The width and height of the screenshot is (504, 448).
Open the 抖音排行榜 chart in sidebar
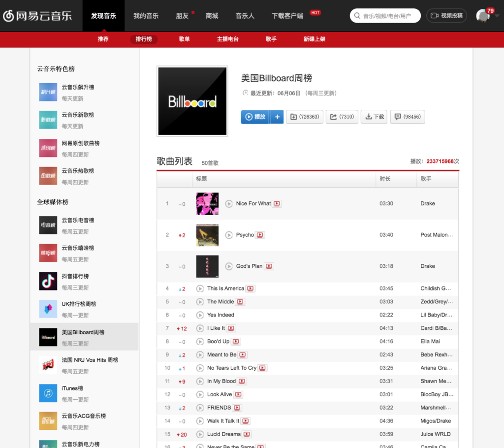point(85,282)
